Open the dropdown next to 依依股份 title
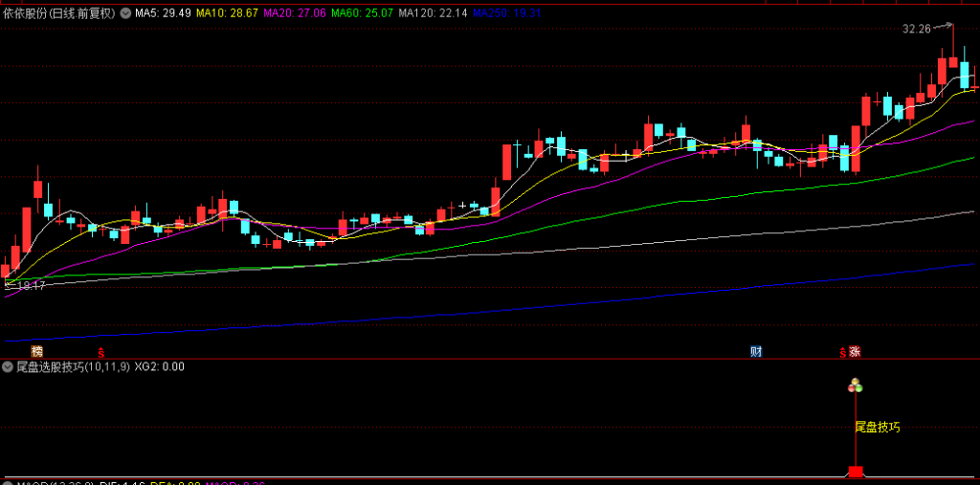Screen dimensions: 980x485 (x=124, y=13)
